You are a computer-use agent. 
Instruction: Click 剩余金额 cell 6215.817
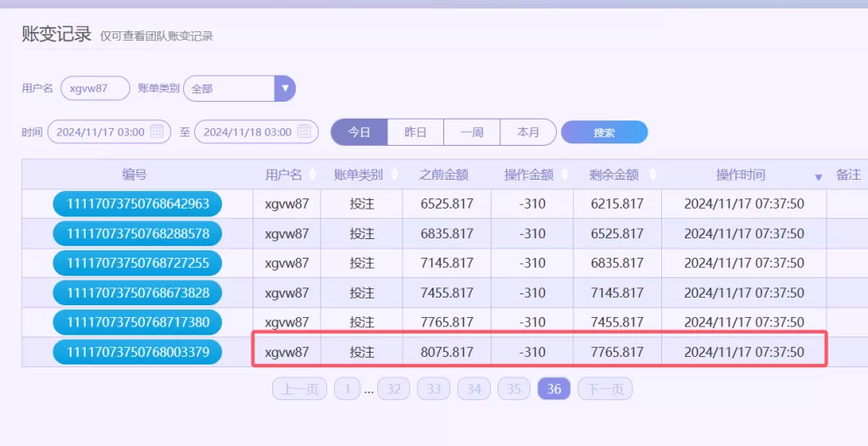point(617,203)
